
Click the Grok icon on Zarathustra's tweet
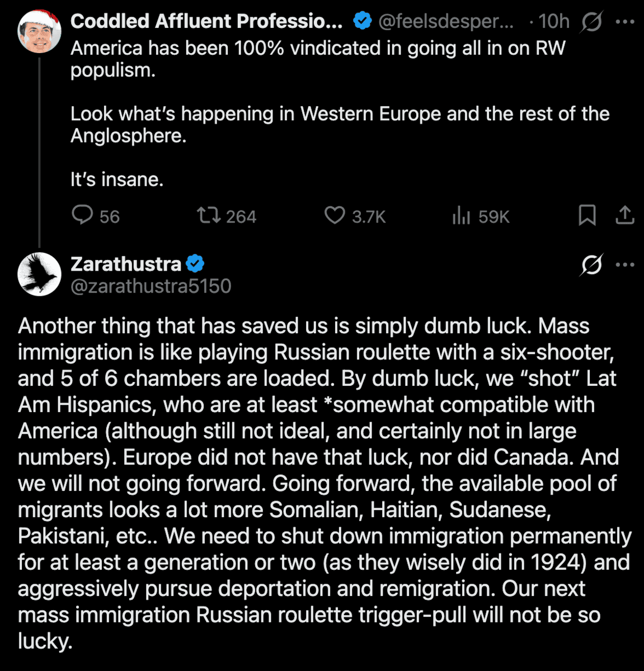[591, 264]
